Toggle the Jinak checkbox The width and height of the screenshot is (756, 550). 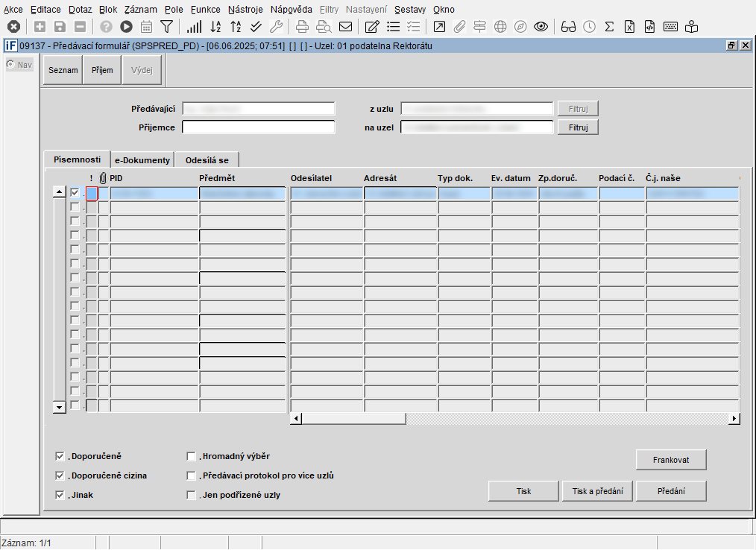coord(60,495)
